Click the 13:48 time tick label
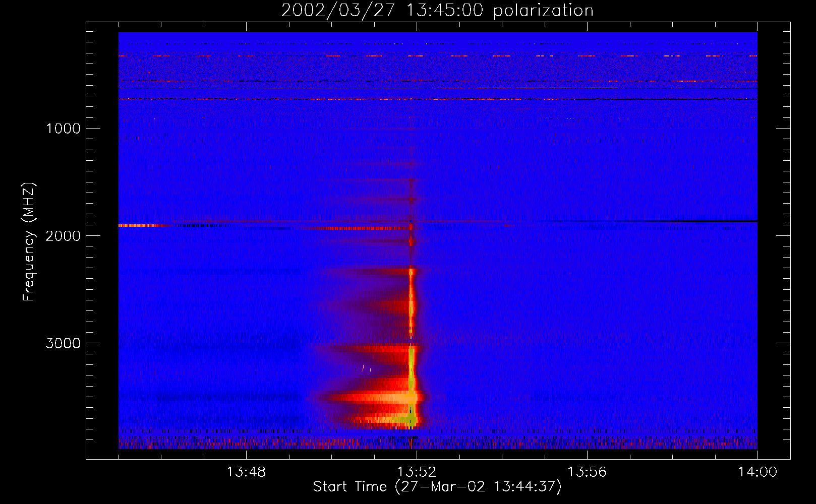This screenshot has height=504, width=816. pyautogui.click(x=246, y=472)
